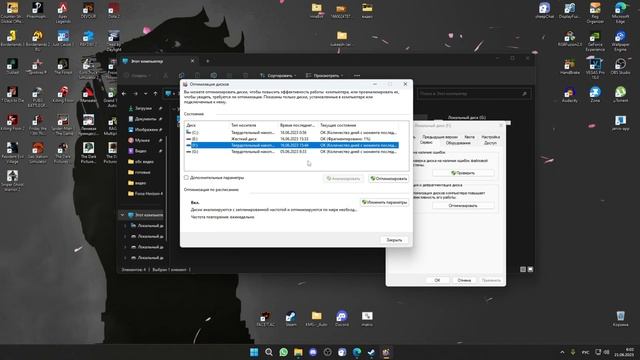Screen dimensions: 640x360
Task: Click the Explorer search field
Action: (474, 94)
